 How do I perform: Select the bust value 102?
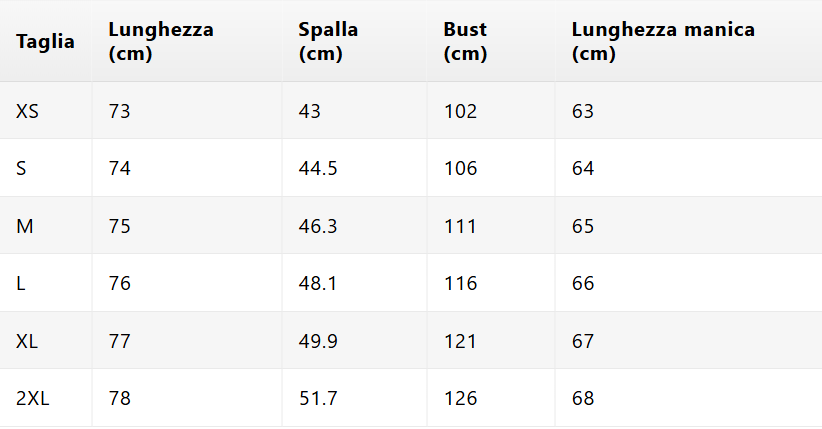tap(461, 111)
